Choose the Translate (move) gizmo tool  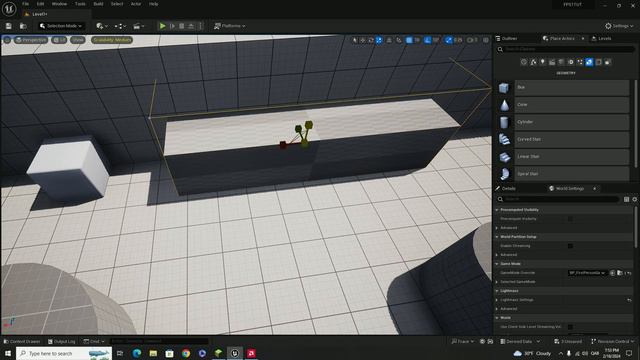pos(362,40)
